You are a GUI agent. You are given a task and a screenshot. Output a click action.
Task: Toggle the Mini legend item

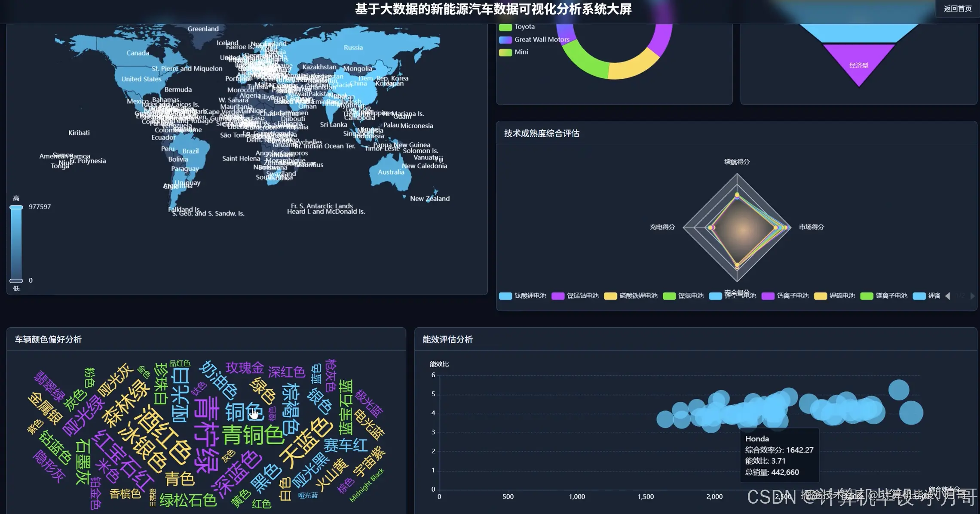click(x=505, y=52)
